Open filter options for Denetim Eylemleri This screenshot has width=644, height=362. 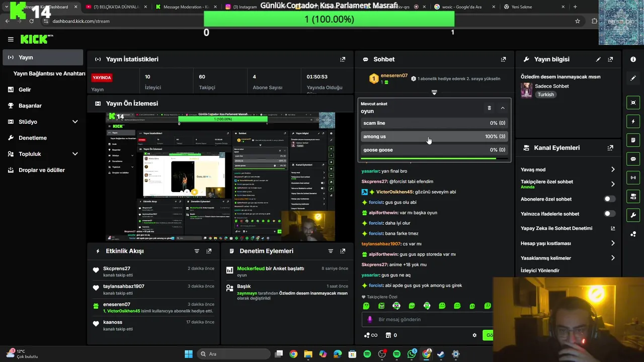[331, 251]
